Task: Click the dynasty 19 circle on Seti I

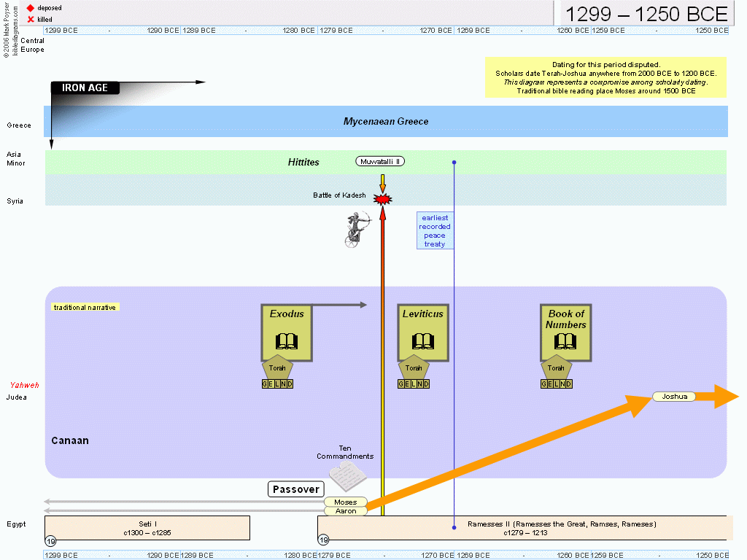Action: point(50,540)
